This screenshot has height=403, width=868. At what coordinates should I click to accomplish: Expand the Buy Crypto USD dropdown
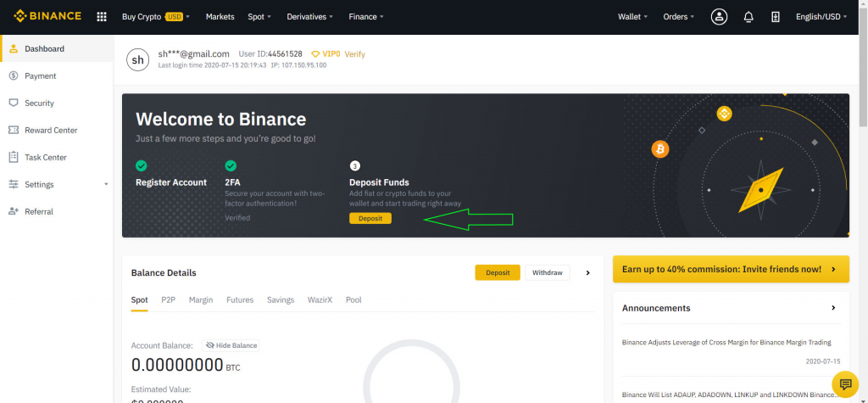pyautogui.click(x=156, y=17)
